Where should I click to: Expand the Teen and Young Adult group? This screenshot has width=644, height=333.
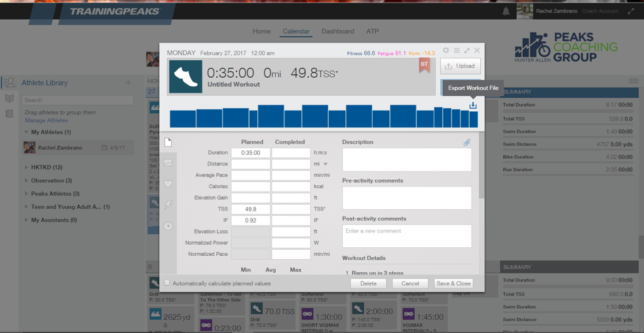pyautogui.click(x=26, y=207)
